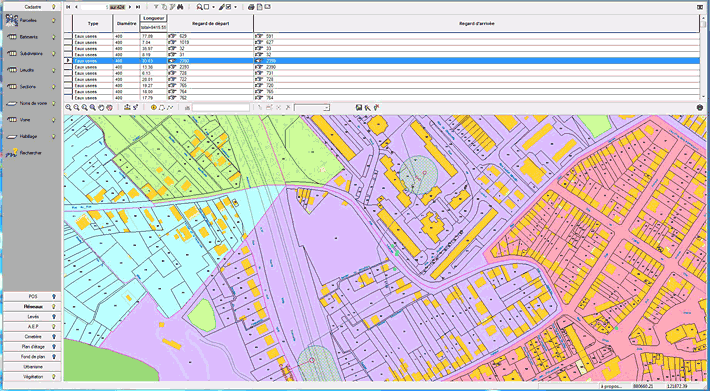Open the Réseaux panel tab
Screen dimensions: 710x391
pyautogui.click(x=32, y=306)
